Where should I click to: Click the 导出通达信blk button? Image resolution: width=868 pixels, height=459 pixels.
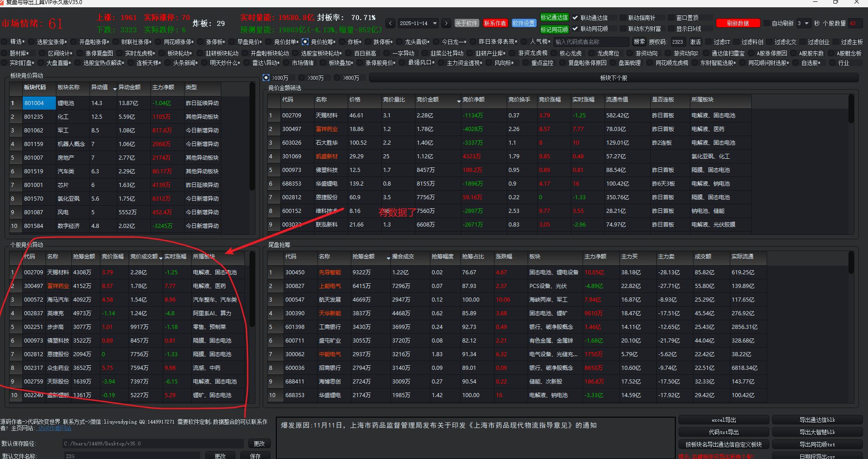[x=817, y=420]
